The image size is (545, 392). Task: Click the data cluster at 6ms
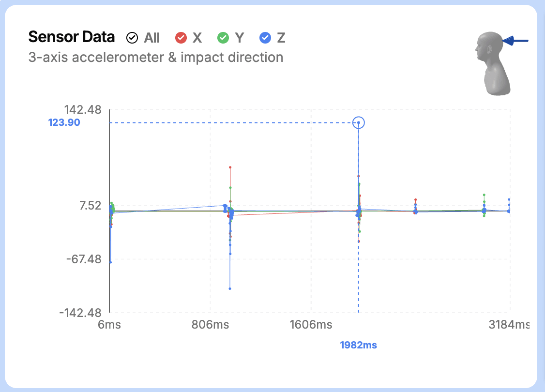coord(111,211)
